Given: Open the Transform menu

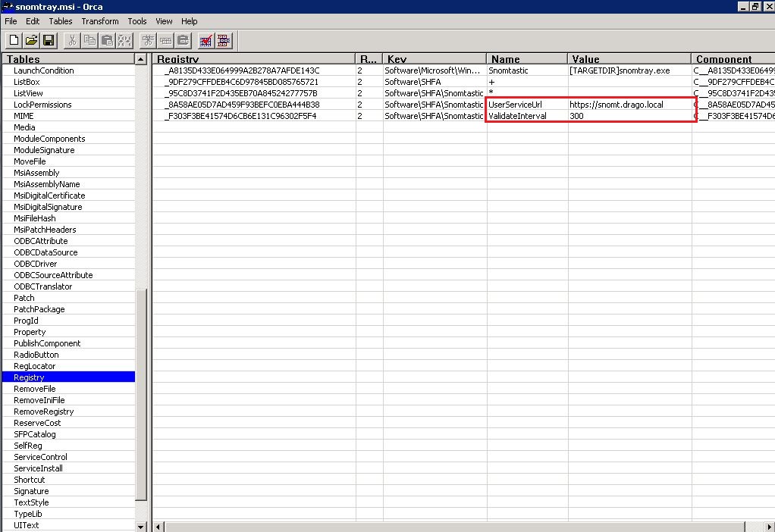Looking at the screenshot, I should (x=100, y=21).
